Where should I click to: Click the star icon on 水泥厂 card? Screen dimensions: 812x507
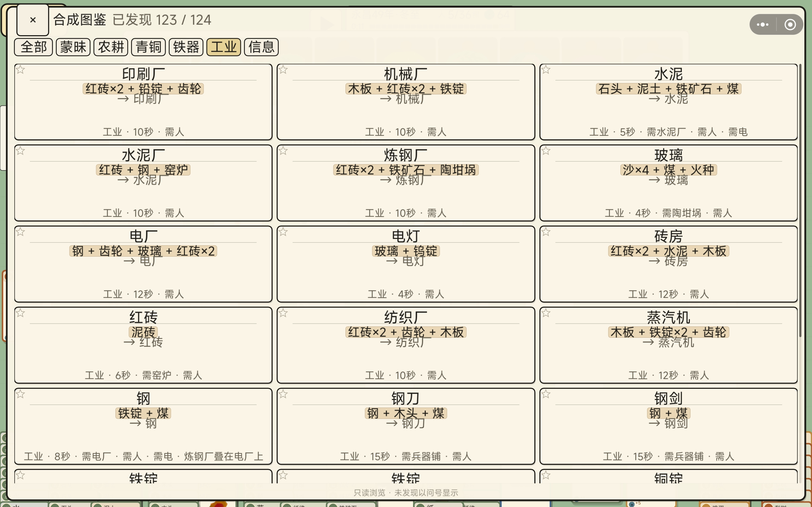point(21,151)
